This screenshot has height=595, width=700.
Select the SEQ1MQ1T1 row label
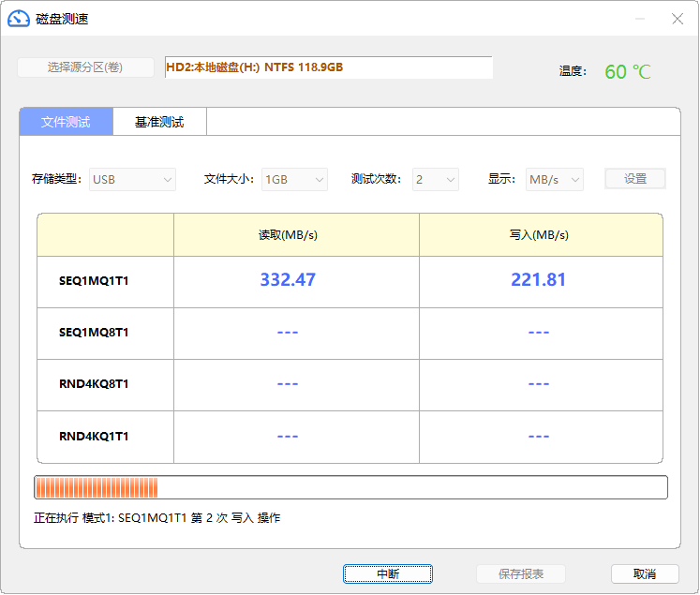94,281
